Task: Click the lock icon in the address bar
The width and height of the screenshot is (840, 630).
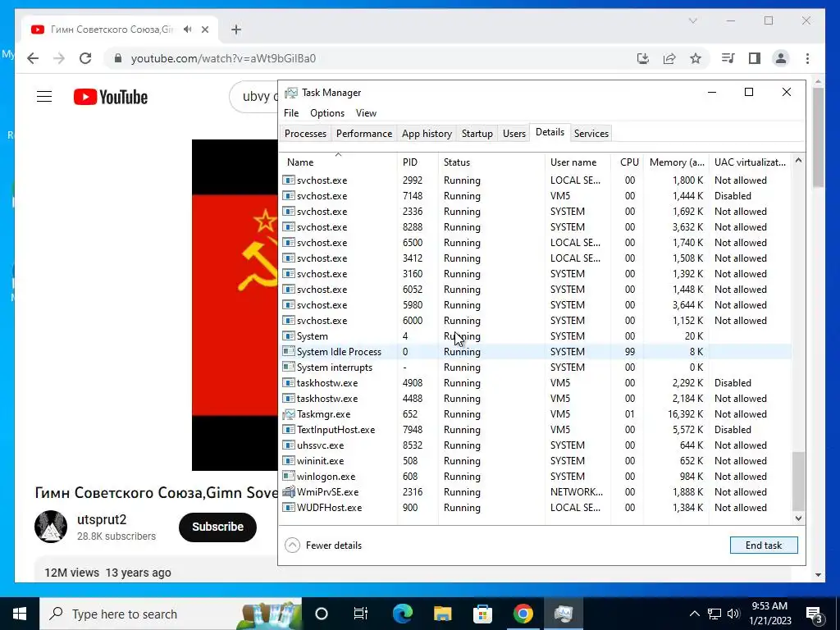Action: click(118, 58)
